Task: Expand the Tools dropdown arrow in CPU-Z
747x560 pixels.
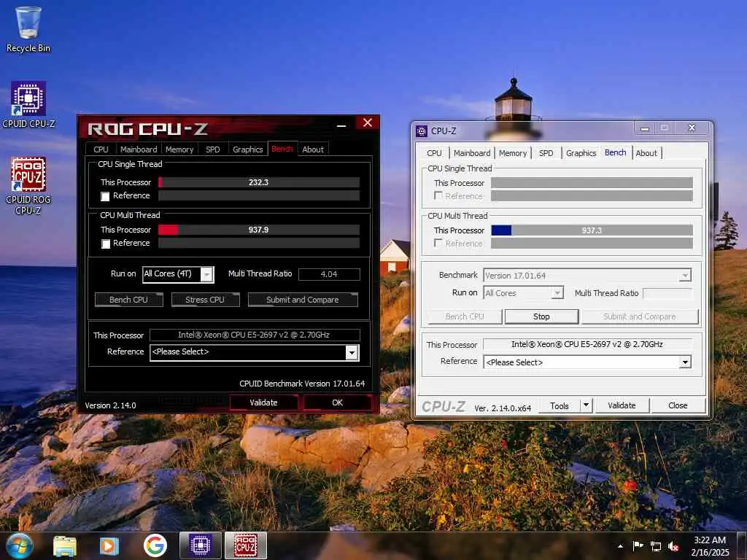Action: point(586,405)
